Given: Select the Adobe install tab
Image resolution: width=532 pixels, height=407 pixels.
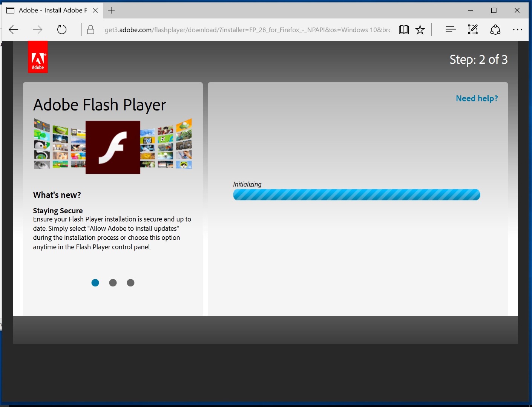Looking at the screenshot, I should [x=53, y=10].
